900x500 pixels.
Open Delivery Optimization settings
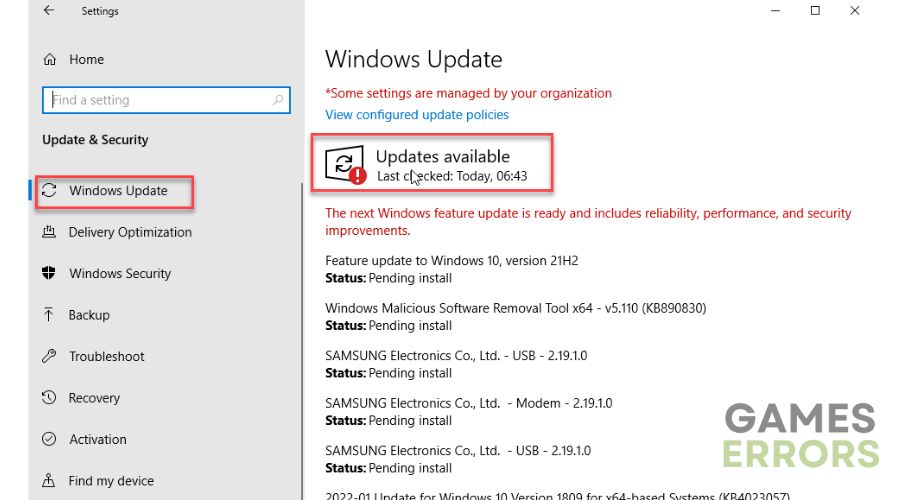point(130,232)
